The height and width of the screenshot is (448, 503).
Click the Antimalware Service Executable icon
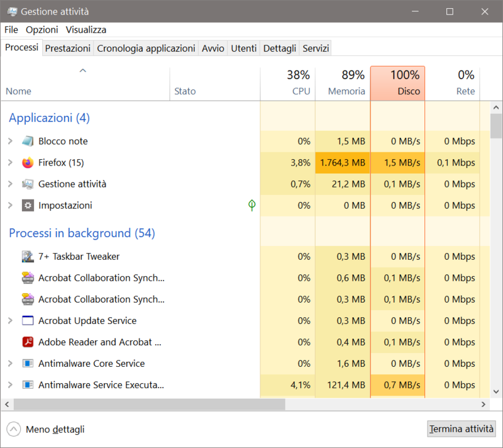[x=28, y=385]
